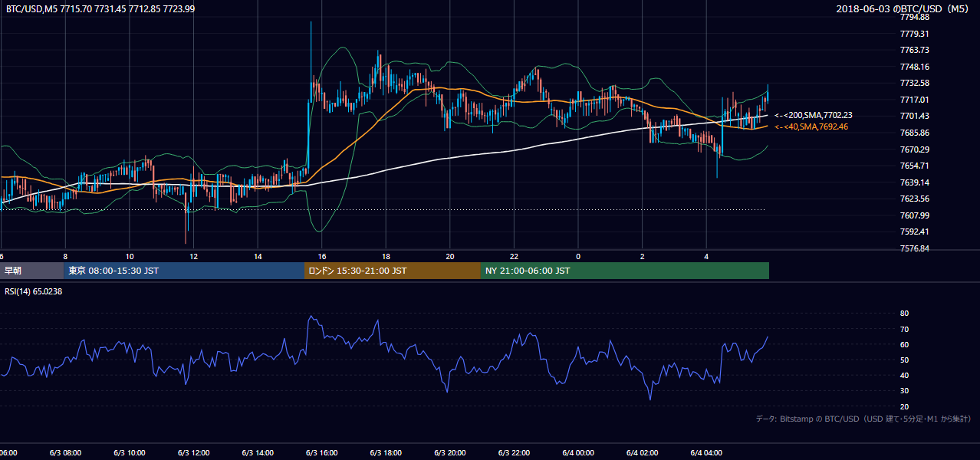Viewport: 980px width, 460px height.
Task: Click chart hour tick 22
Action: (x=514, y=257)
